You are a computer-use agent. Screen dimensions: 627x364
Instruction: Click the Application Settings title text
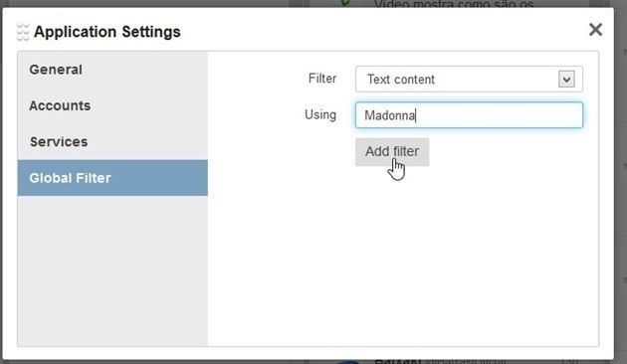pos(107,32)
